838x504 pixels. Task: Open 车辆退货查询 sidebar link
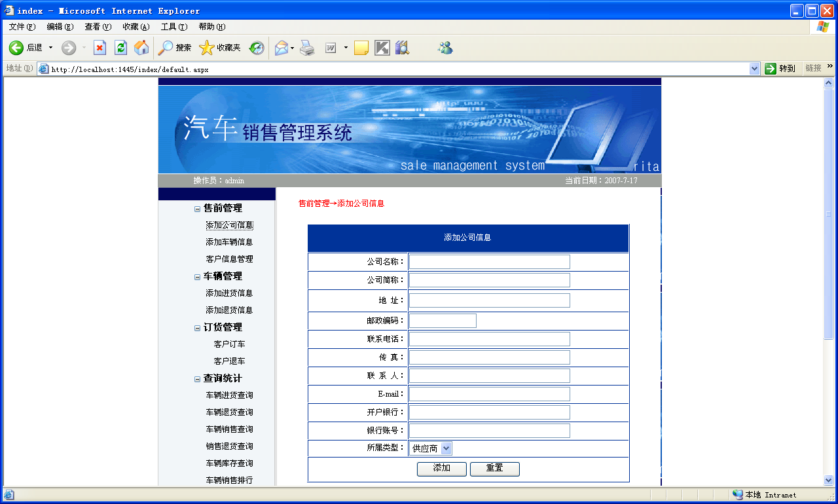(229, 412)
